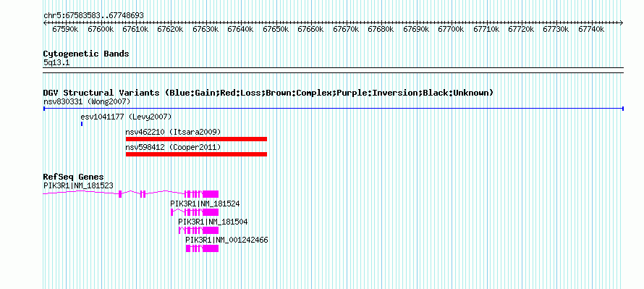
Task: Click the left arrowhead of the ruler
Action: coord(45,23)
